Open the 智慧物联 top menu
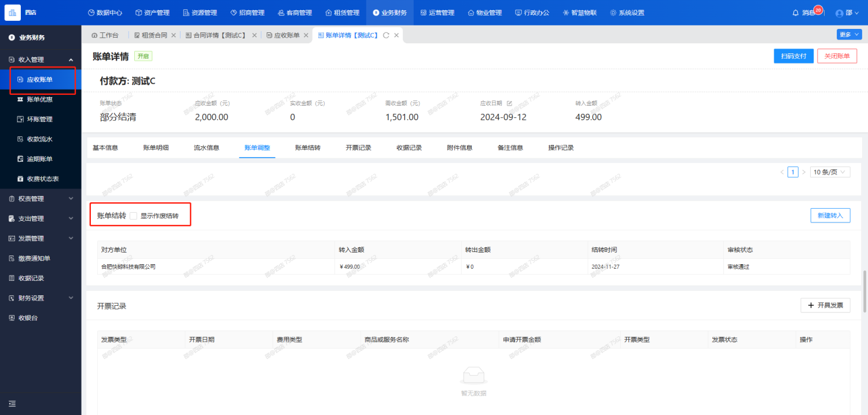The width and height of the screenshot is (868, 415). (579, 13)
